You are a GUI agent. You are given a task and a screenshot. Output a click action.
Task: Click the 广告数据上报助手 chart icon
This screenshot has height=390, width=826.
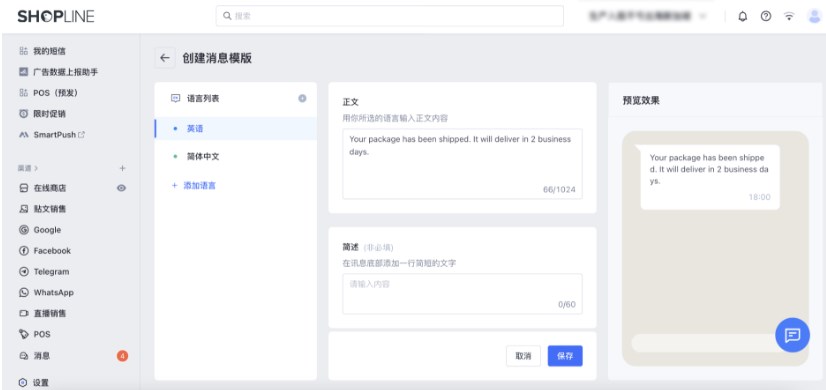[23, 72]
